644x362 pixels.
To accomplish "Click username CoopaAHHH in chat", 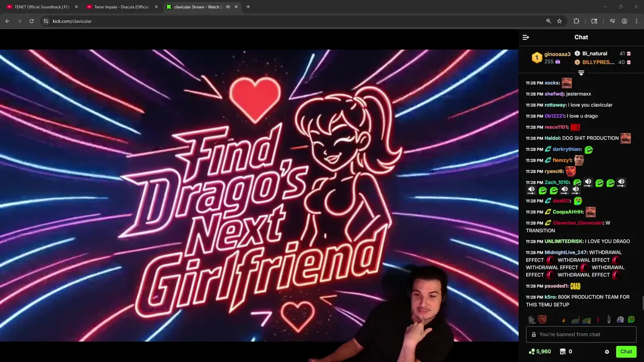I will click(x=567, y=212).
